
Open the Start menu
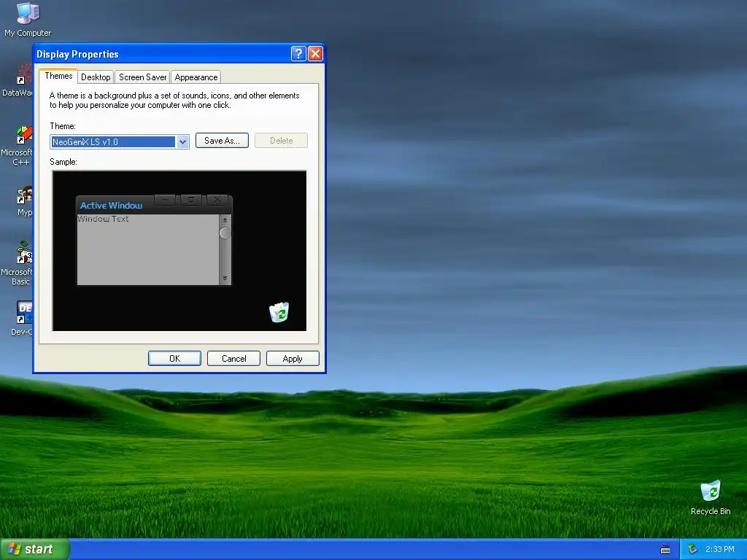[35, 549]
